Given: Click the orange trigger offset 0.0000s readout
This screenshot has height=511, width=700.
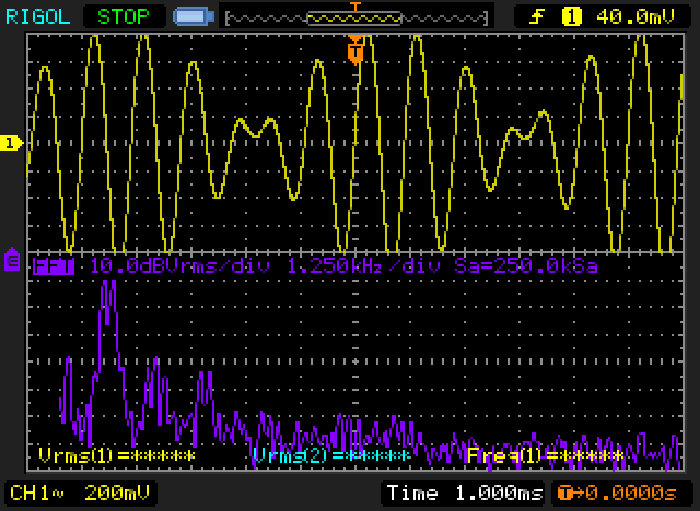Looking at the screenshot, I should (x=618, y=493).
